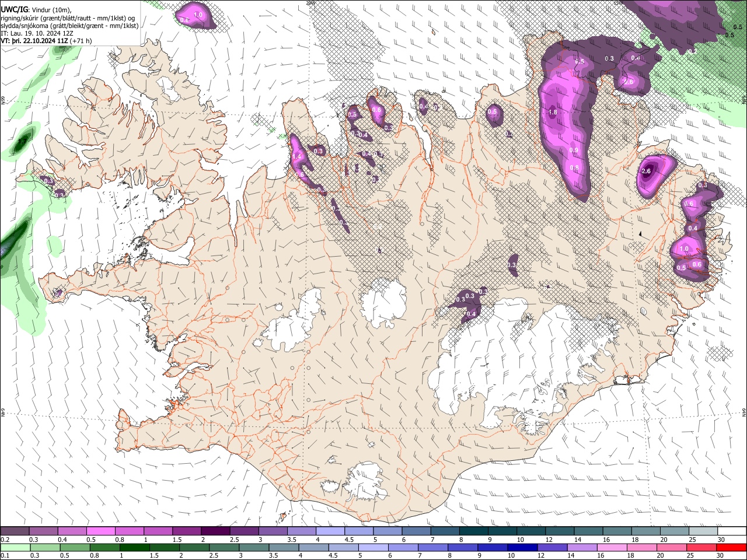
Task: Select the 2.6 precipitation value on the map
Action: pyautogui.click(x=646, y=171)
